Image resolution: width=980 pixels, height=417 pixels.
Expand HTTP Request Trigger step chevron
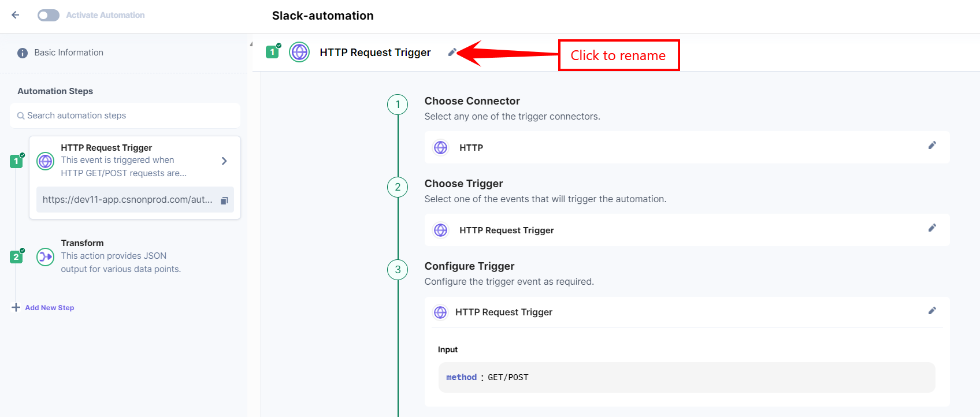224,161
